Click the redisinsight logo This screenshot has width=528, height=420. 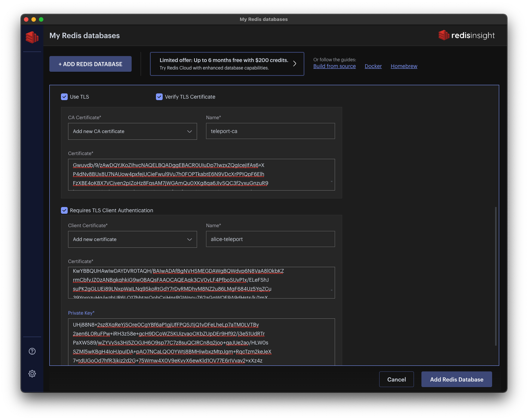pyautogui.click(x=466, y=35)
